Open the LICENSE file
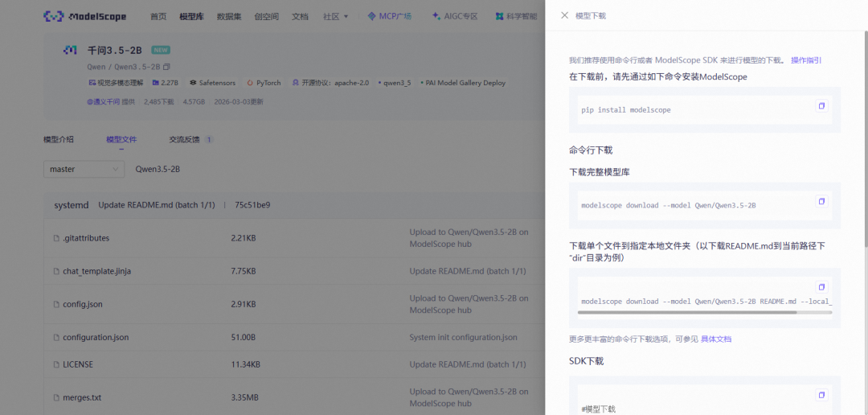The width and height of the screenshot is (868, 415). pos(78,364)
